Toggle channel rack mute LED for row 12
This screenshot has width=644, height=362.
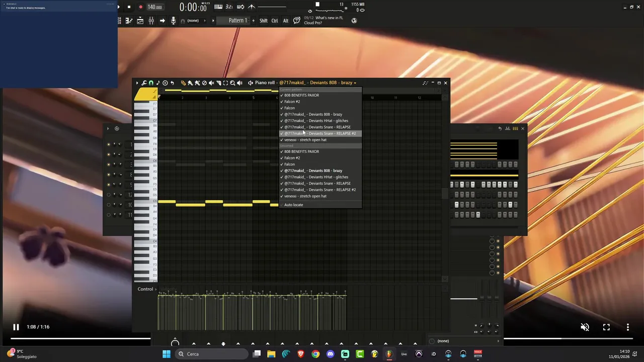pyautogui.click(x=109, y=195)
